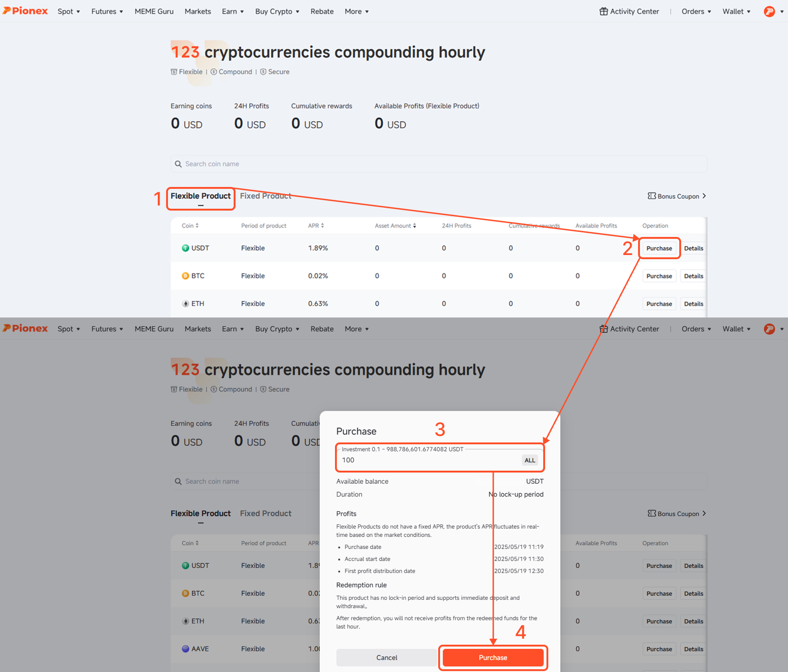788x672 pixels.
Task: Click 'No lock-up period' in the dialog
Action: point(516,494)
